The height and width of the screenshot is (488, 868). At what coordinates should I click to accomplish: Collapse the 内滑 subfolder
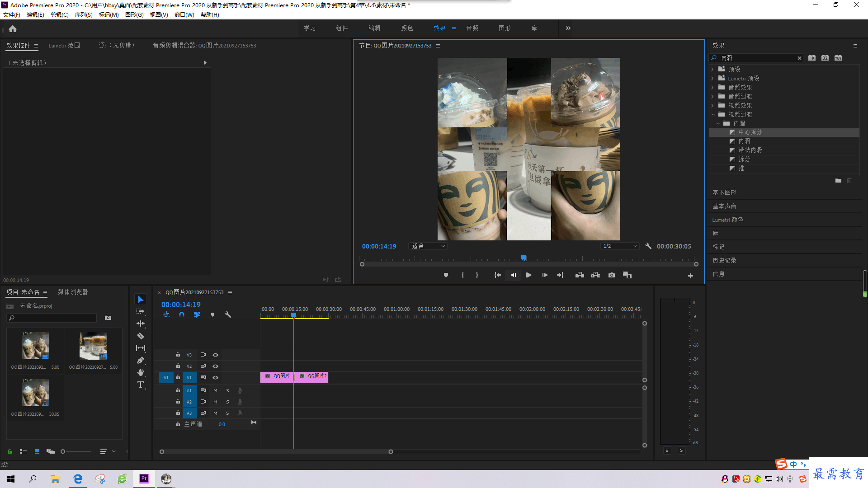(718, 124)
